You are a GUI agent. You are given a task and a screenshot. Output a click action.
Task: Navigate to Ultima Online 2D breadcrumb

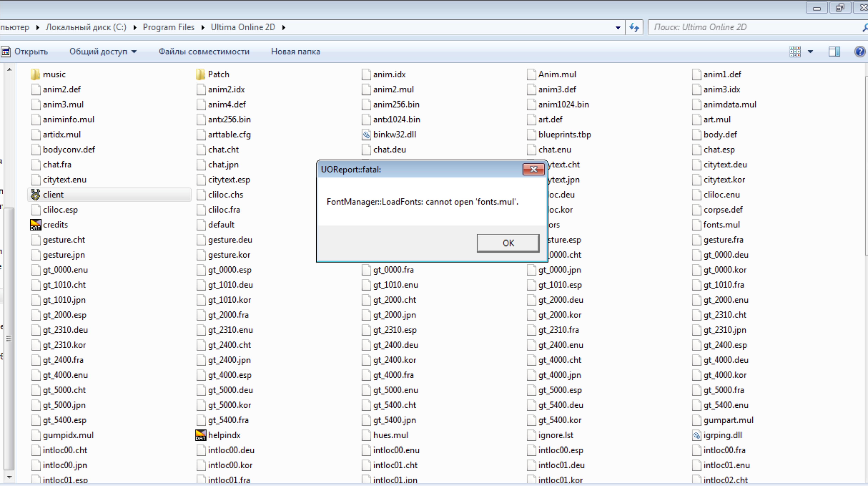pyautogui.click(x=243, y=27)
